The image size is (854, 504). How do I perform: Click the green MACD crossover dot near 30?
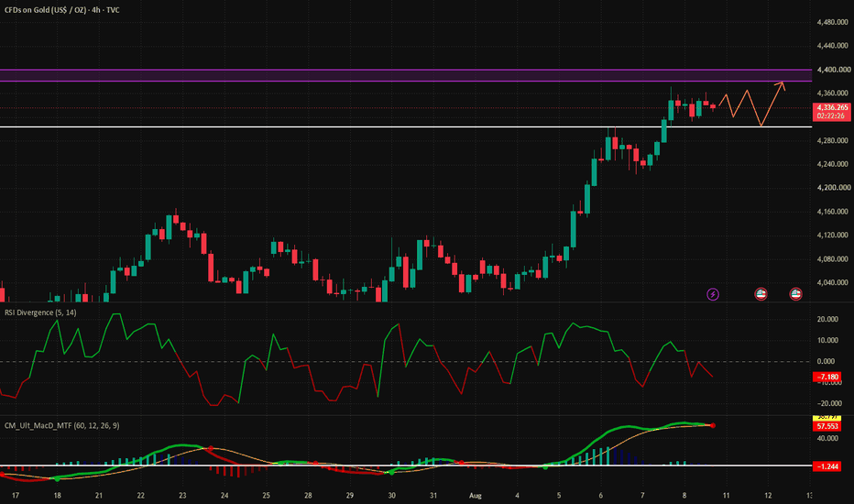pyautogui.click(x=391, y=472)
